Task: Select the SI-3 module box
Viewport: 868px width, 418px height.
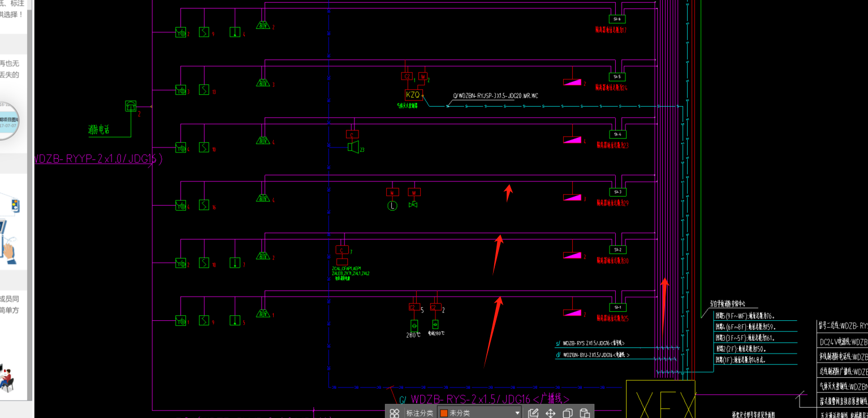Action: (617, 192)
